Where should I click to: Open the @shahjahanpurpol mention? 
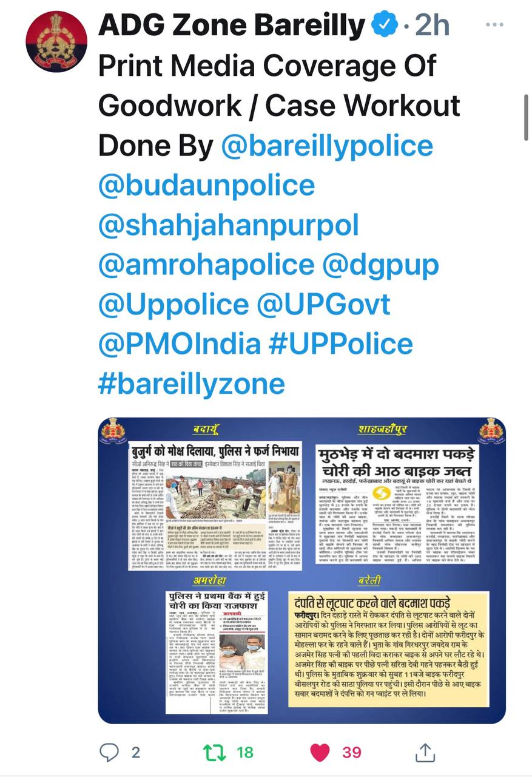coord(229,226)
